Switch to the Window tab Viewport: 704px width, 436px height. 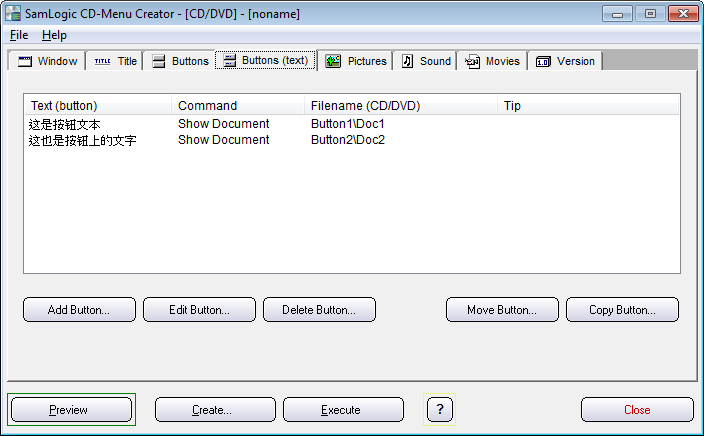pos(47,61)
